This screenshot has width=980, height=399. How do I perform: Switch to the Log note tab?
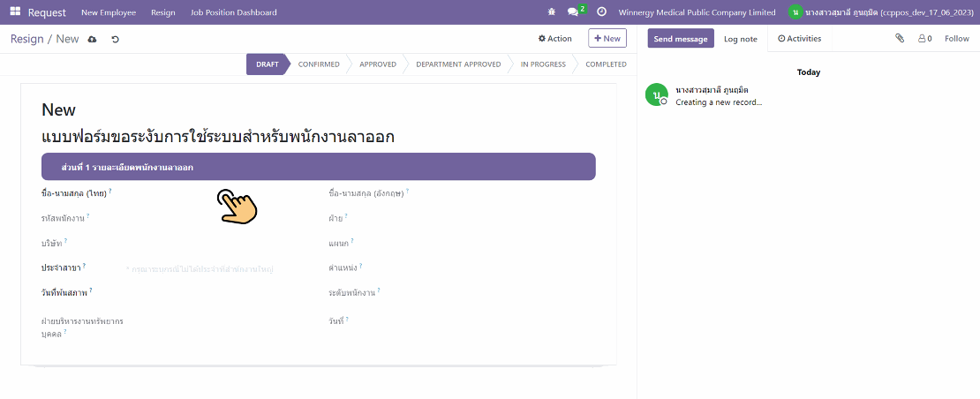[740, 39]
